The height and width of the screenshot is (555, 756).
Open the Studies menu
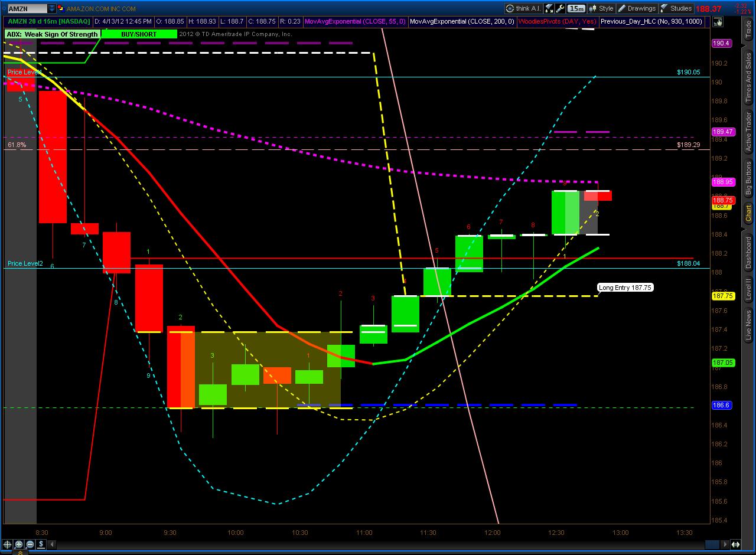676,8
